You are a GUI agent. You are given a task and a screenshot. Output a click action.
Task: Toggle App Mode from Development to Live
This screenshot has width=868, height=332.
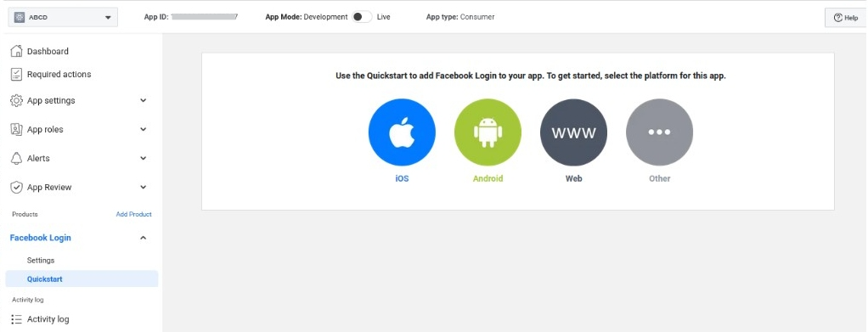[x=362, y=17]
